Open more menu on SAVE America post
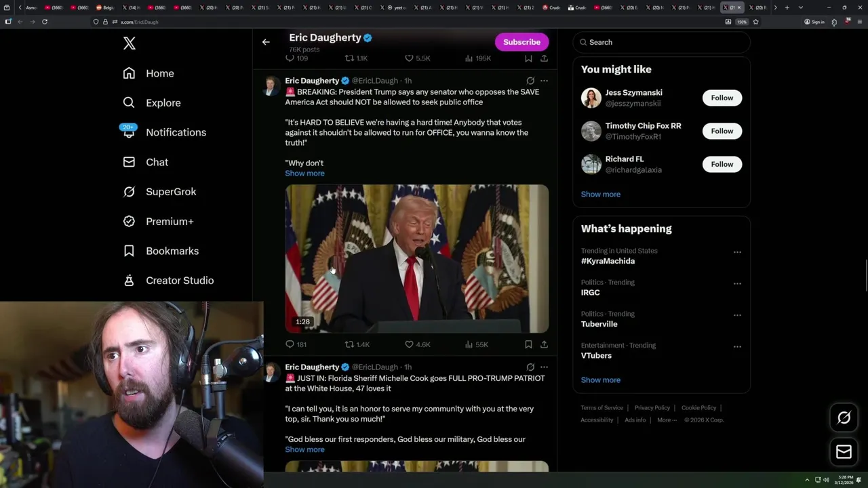Screen dimensions: 868x488 [x=544, y=81]
